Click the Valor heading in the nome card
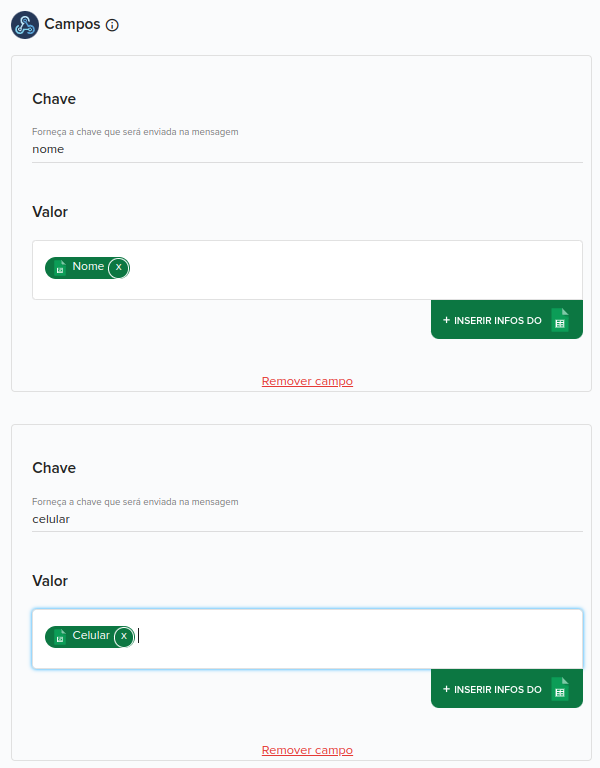Screen dimensions: 600x768 (50, 212)
